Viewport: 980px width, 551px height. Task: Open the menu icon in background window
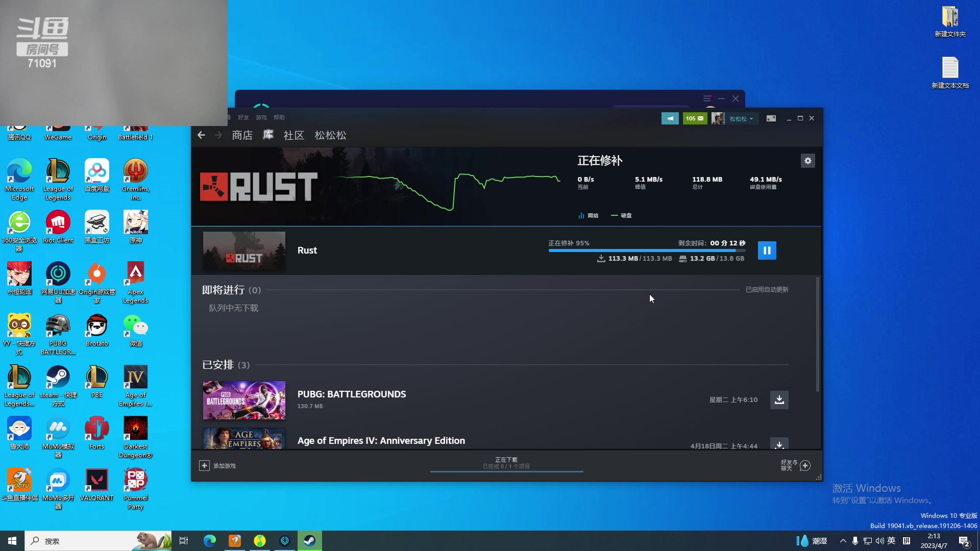(x=707, y=98)
